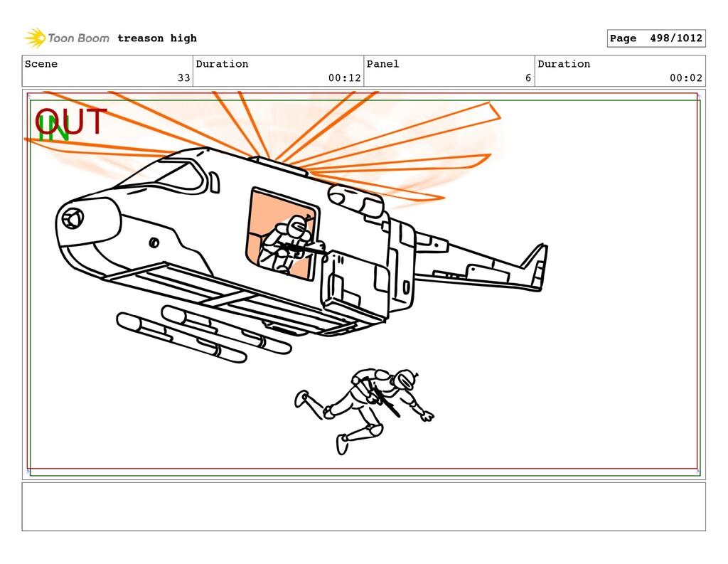Select scene number '33'
728x564 pixels.
click(x=184, y=78)
